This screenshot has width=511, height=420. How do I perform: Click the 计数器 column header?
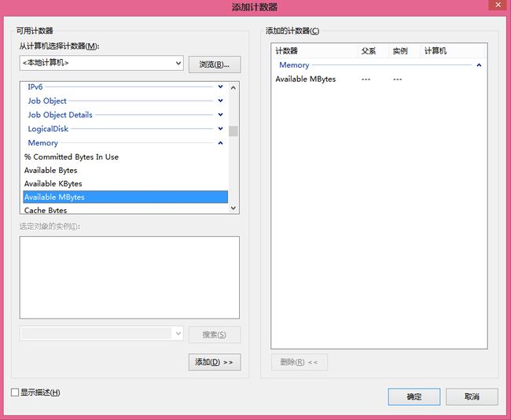pos(314,51)
